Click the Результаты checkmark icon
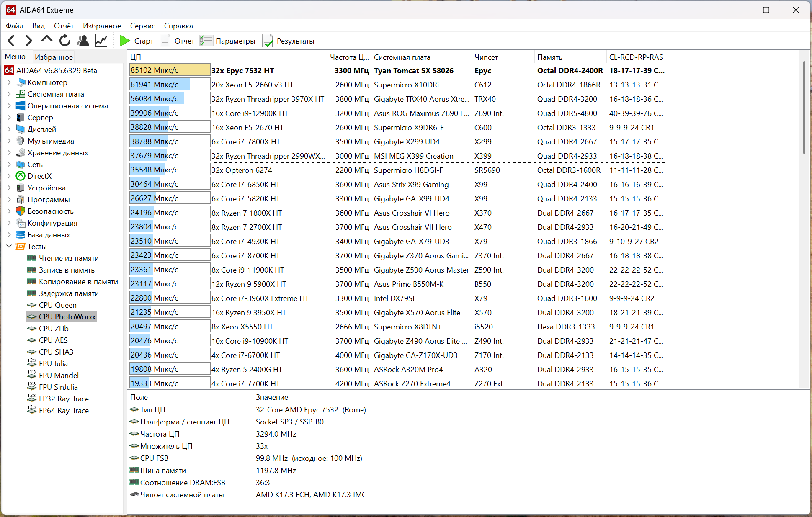 point(268,41)
